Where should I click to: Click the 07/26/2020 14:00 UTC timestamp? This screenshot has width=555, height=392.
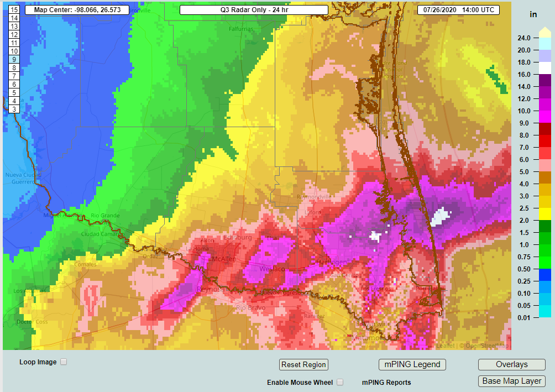[459, 9]
